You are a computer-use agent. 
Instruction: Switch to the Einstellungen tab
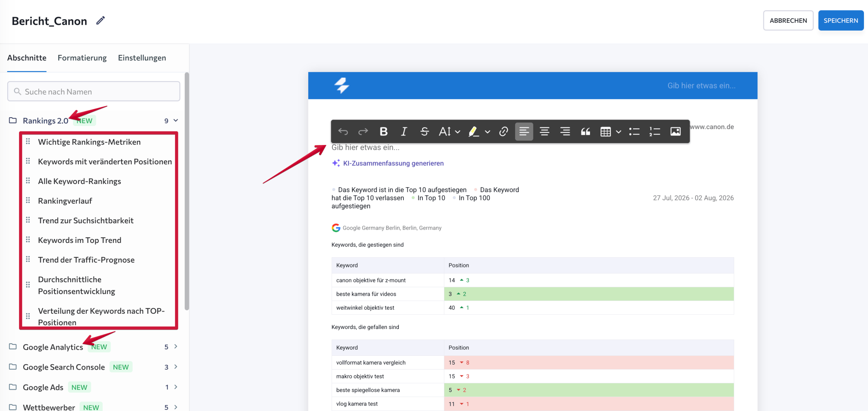coord(142,58)
